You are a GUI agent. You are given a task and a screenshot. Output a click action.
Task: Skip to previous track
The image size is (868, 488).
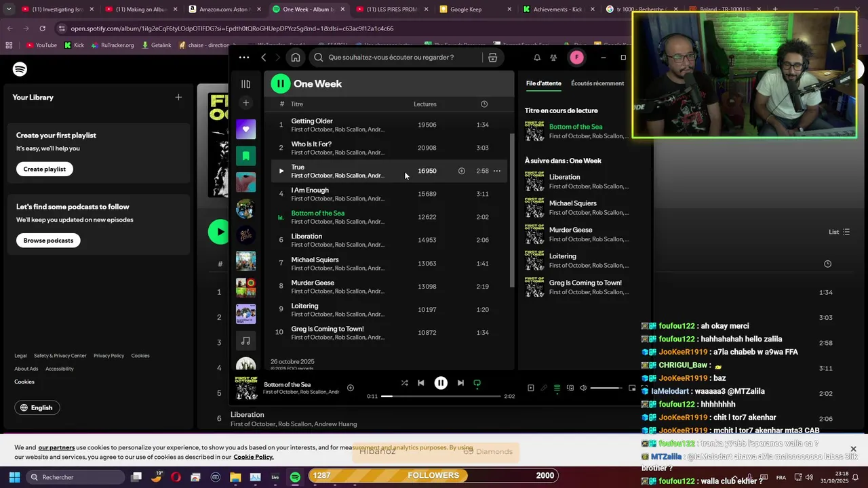[421, 383]
